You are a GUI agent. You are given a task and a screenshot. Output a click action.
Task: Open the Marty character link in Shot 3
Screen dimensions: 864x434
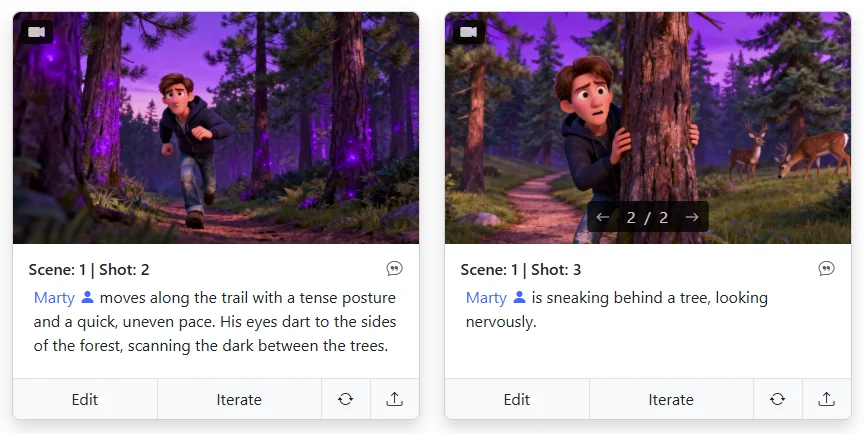[x=486, y=298]
